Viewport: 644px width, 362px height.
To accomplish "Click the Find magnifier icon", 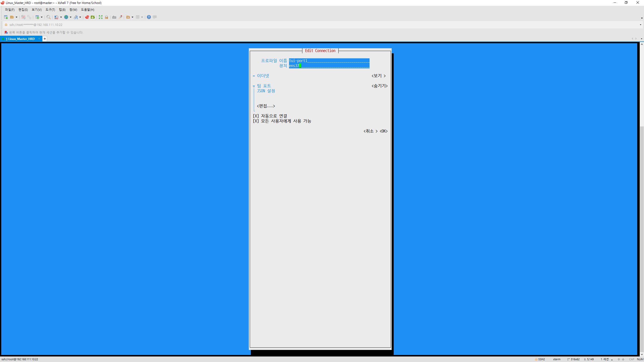I will pos(49,17).
